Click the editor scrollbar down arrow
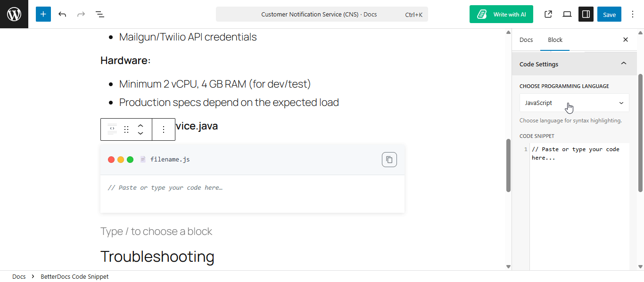Image resolution: width=644 pixels, height=282 pixels. coord(508,266)
